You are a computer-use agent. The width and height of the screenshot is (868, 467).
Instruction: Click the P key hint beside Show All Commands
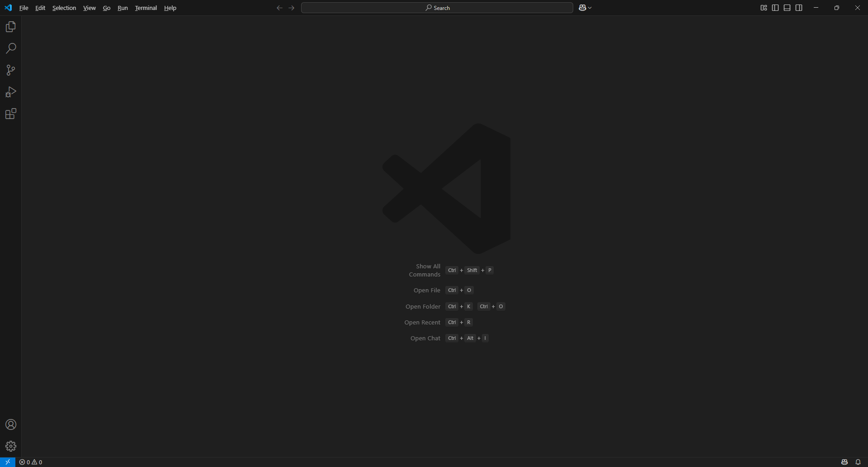[x=490, y=270]
